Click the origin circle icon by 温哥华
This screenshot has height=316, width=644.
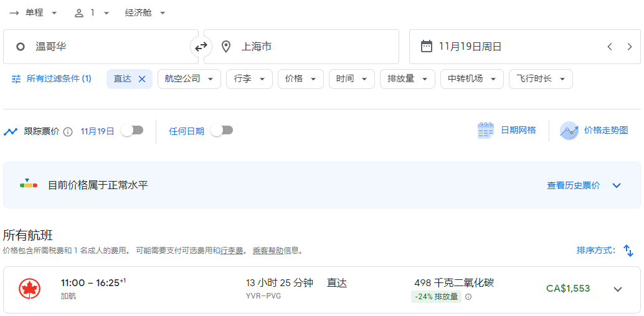20,47
